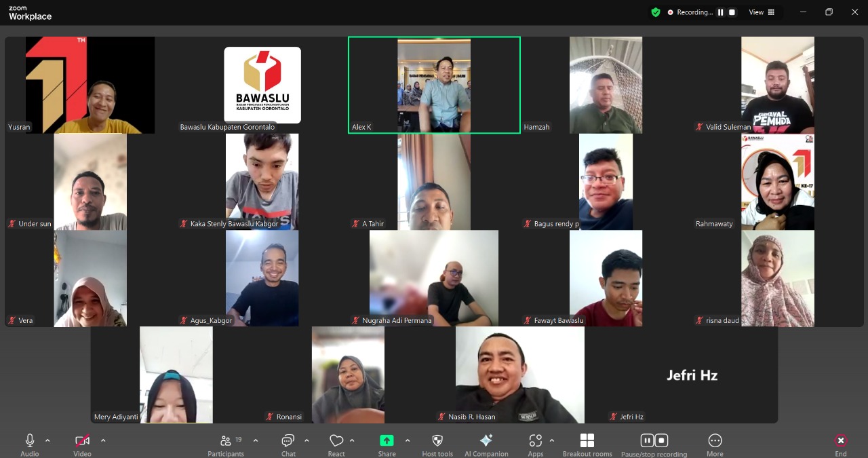
Task: Click End to leave meeting
Action: tap(841, 441)
